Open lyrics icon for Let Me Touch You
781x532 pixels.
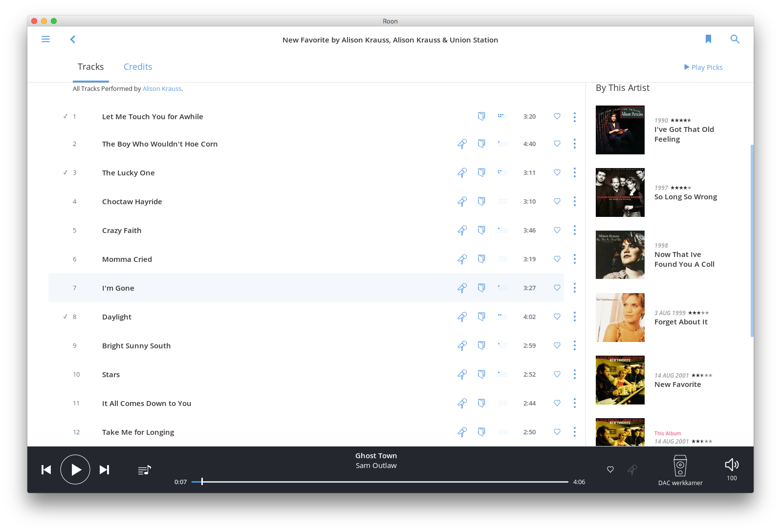[481, 116]
